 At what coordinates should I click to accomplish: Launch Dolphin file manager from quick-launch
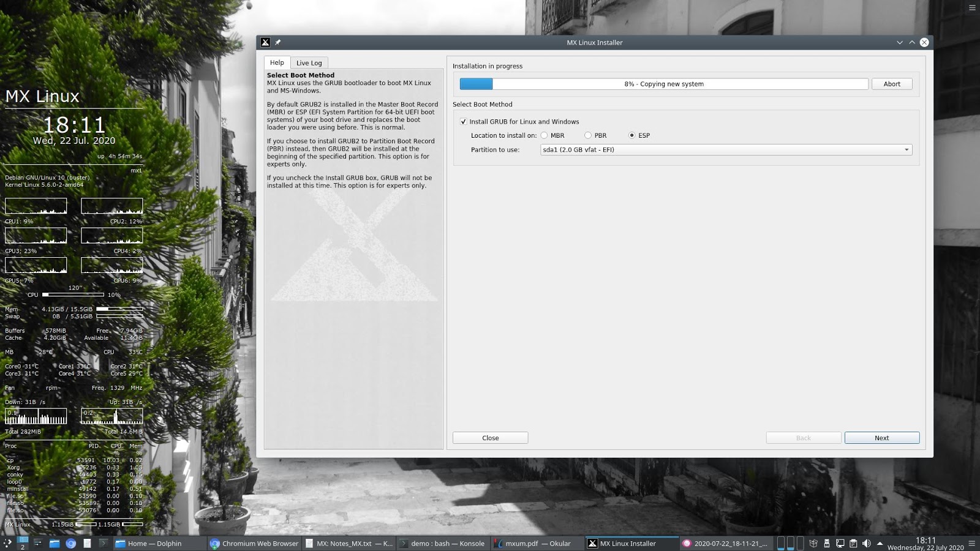tap(55, 543)
